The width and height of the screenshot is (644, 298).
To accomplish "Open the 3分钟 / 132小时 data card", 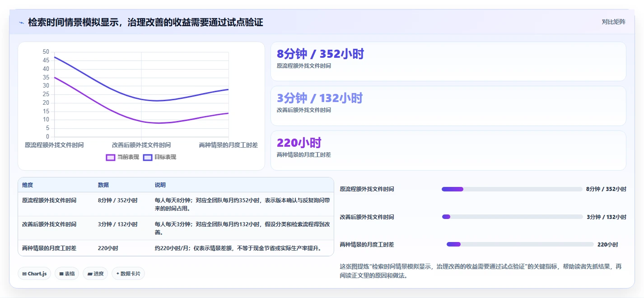I will (448, 106).
